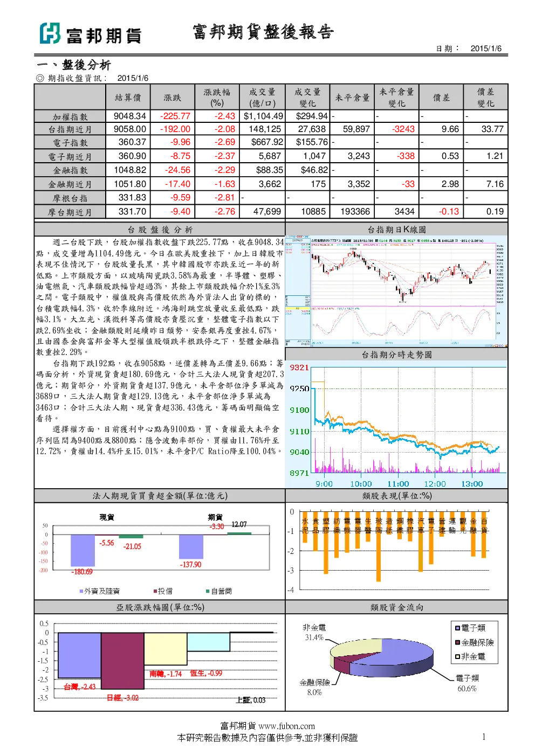
Task: Click settlement price 9048.34
Action: pos(130,116)
